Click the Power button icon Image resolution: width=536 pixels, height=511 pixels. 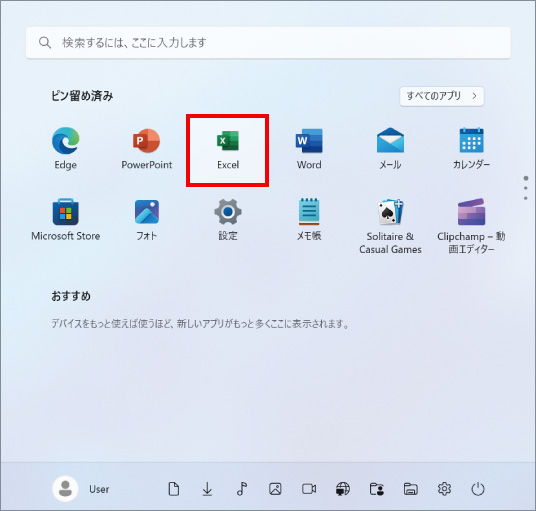click(478, 489)
